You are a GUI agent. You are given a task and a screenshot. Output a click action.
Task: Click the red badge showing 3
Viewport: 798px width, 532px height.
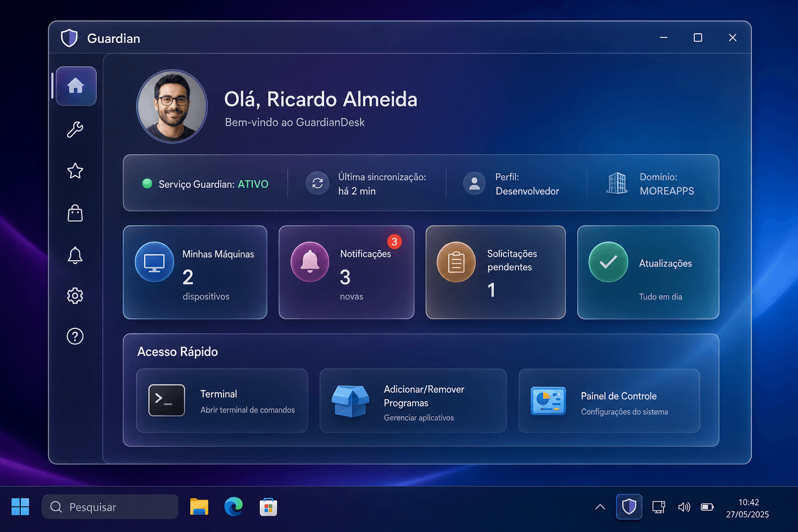coord(394,242)
